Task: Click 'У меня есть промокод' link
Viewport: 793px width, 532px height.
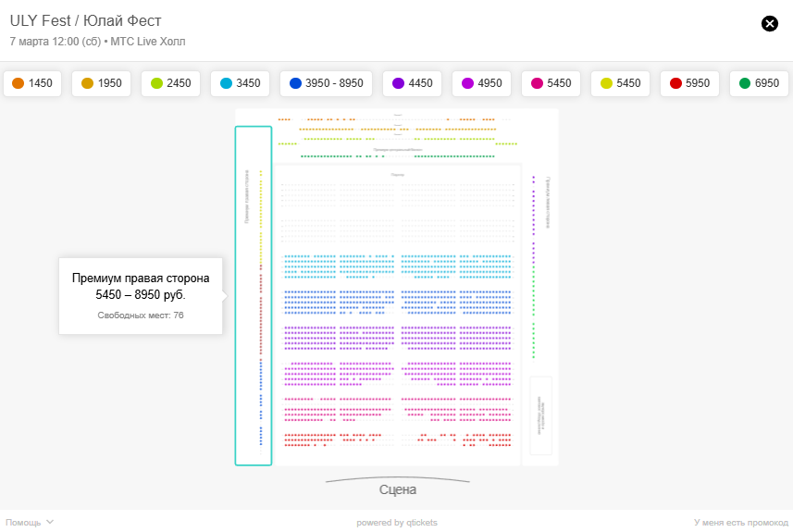Action: 740,523
